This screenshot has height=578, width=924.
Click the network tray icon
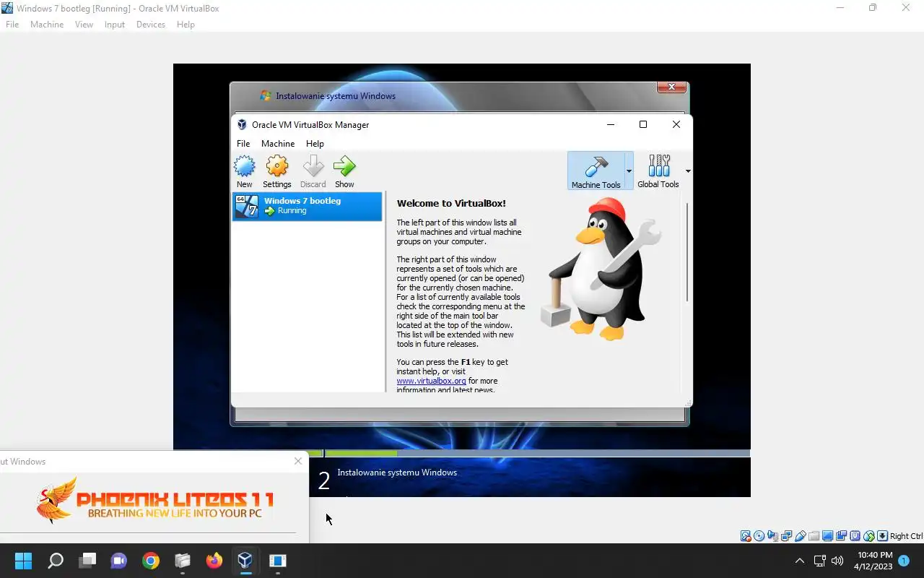[819, 561]
